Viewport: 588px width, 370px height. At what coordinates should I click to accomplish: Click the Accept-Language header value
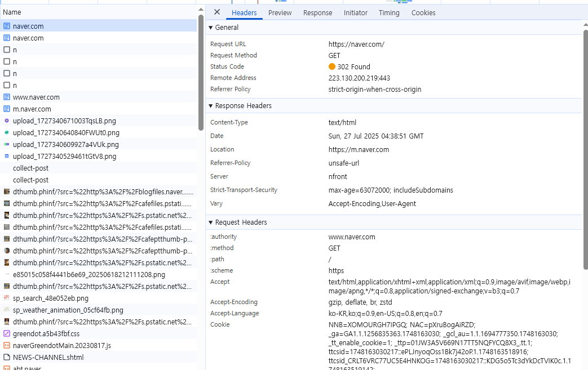tap(385, 313)
